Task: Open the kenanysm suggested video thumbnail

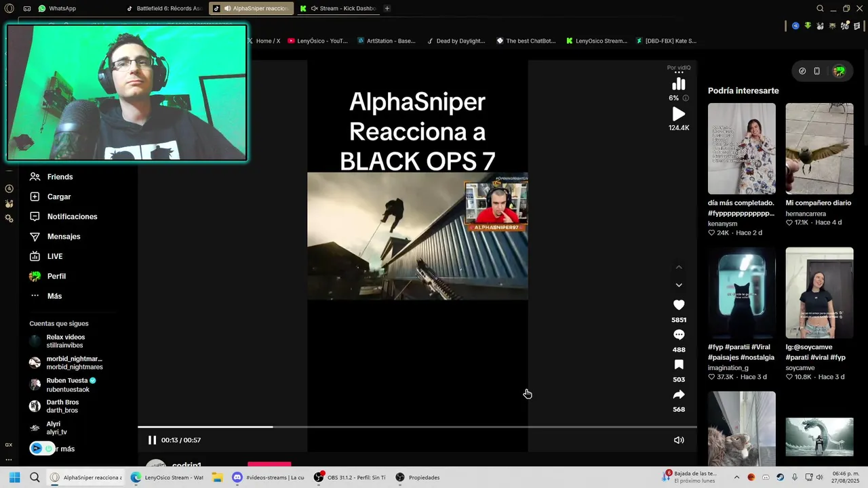Action: pos(742,148)
